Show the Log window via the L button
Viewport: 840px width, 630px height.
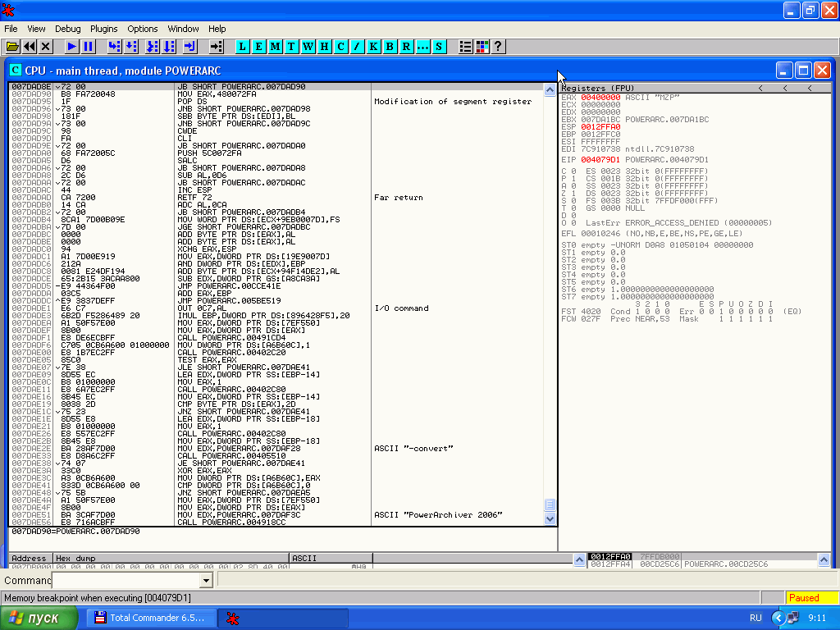[x=243, y=47]
